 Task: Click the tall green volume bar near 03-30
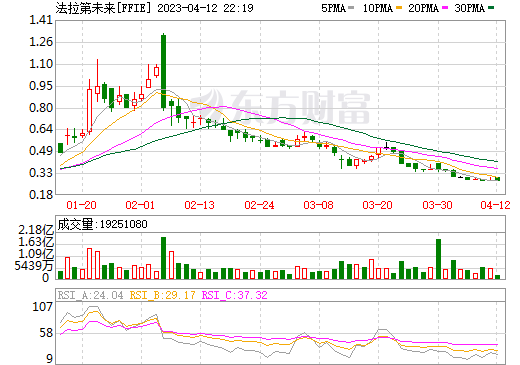pos(438,259)
